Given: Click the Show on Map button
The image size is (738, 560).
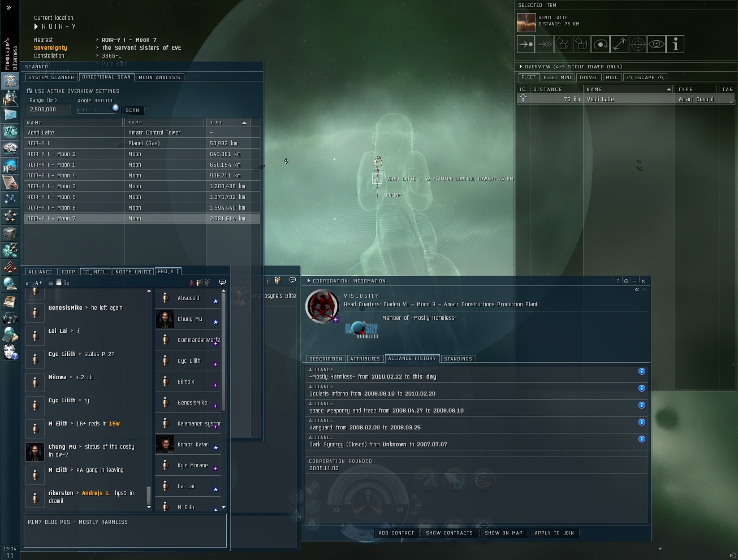Looking at the screenshot, I should [504, 533].
